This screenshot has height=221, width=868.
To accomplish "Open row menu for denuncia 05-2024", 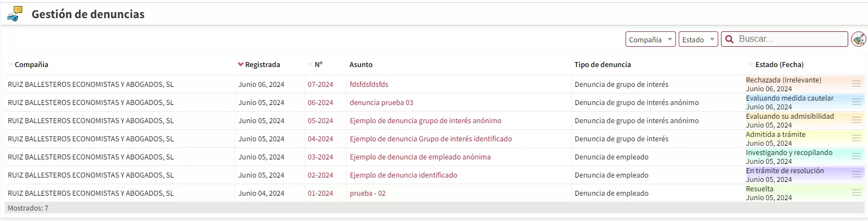I will pyautogui.click(x=856, y=120).
